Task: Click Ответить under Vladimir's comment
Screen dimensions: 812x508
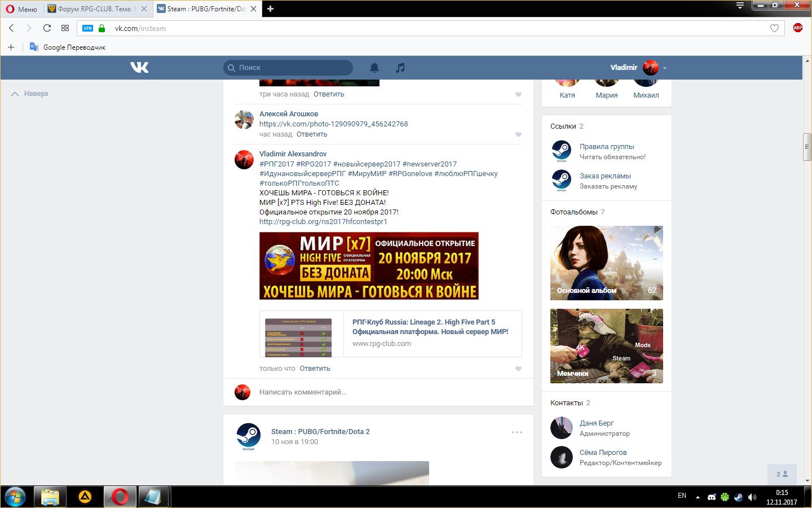Action: (x=315, y=369)
